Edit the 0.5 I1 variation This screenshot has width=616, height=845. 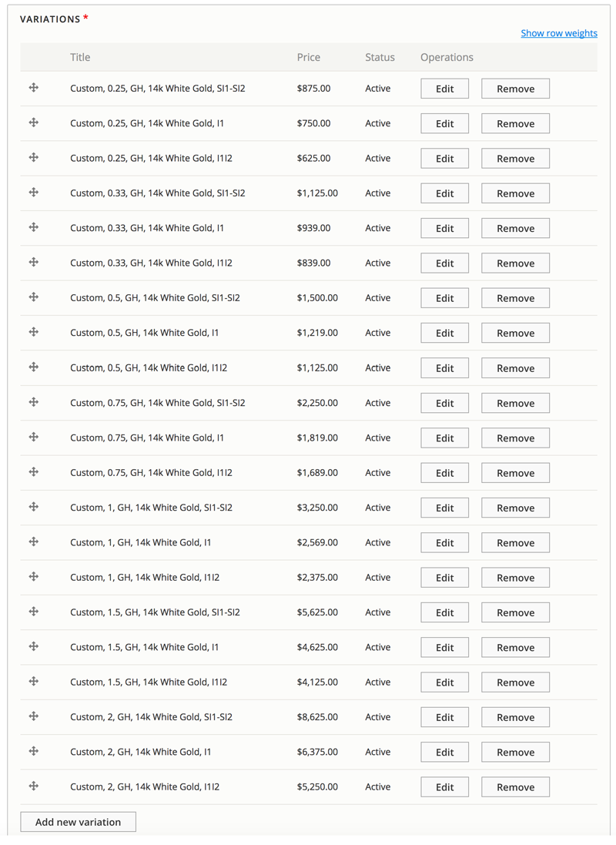(444, 333)
